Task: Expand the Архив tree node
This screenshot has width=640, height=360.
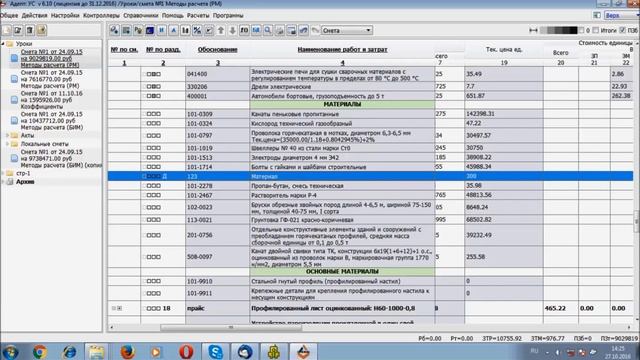Action: [3, 182]
